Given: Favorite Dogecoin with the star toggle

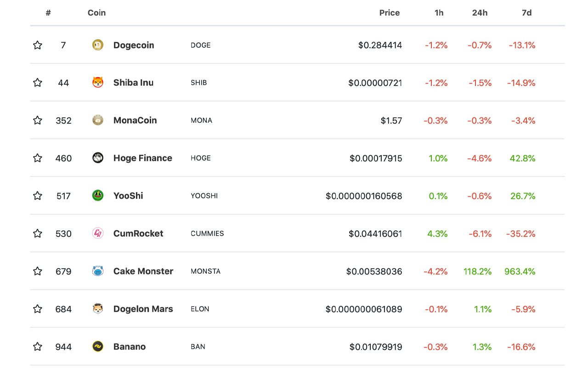Looking at the screenshot, I should pyautogui.click(x=38, y=45).
